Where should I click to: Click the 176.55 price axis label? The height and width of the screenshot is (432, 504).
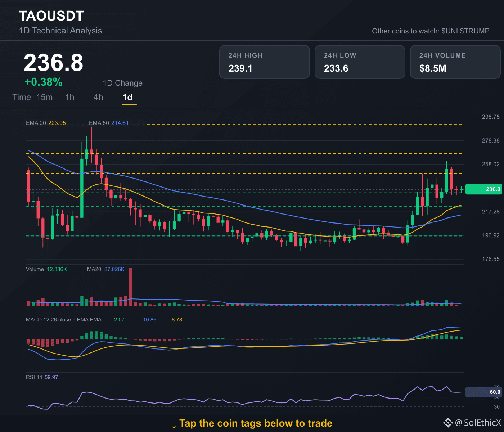tap(491, 259)
